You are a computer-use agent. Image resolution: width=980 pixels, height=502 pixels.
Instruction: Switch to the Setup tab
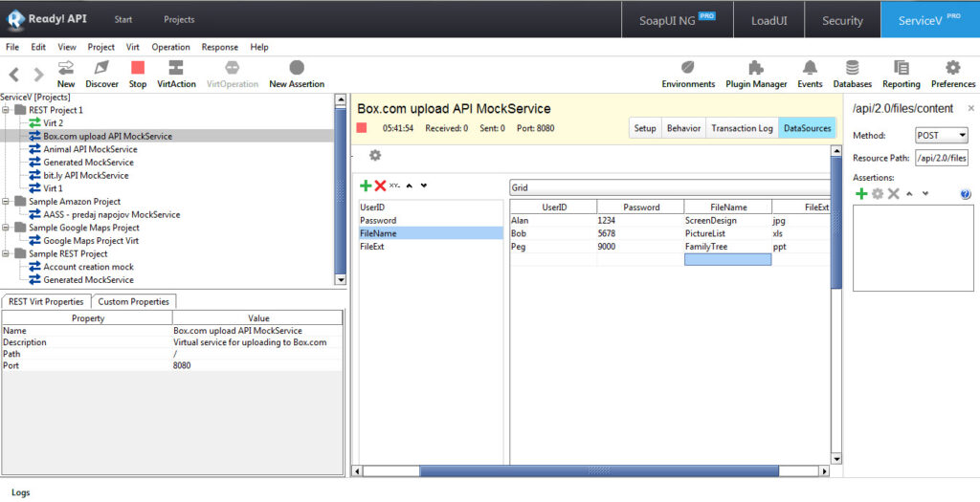tap(645, 128)
